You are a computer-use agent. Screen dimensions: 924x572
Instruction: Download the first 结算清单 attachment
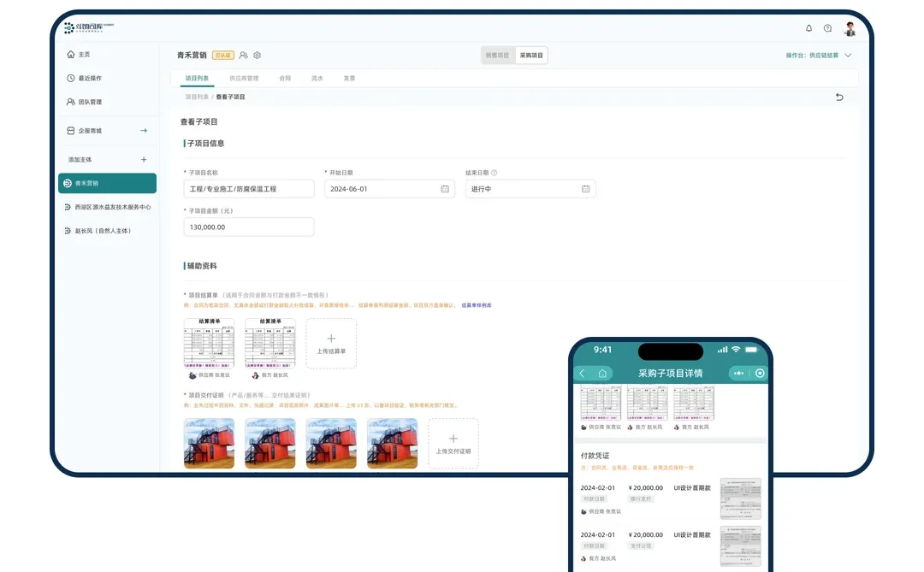coord(208,342)
